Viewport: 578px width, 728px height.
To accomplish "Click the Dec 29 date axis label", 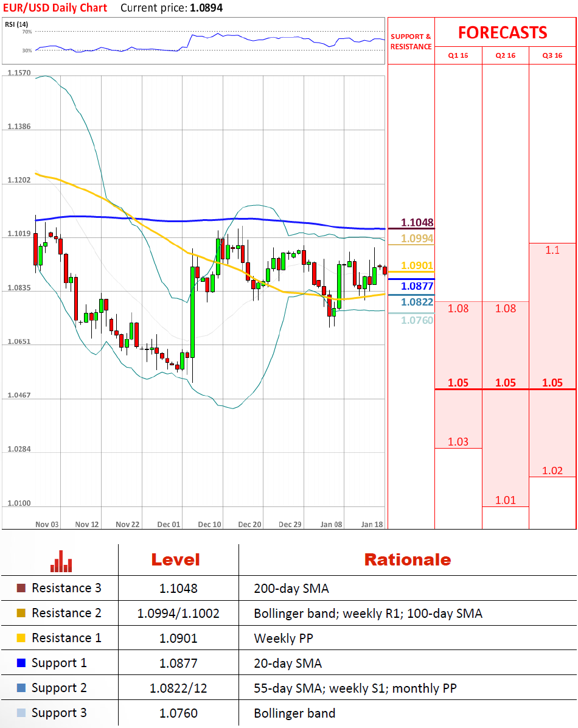I will click(x=290, y=524).
